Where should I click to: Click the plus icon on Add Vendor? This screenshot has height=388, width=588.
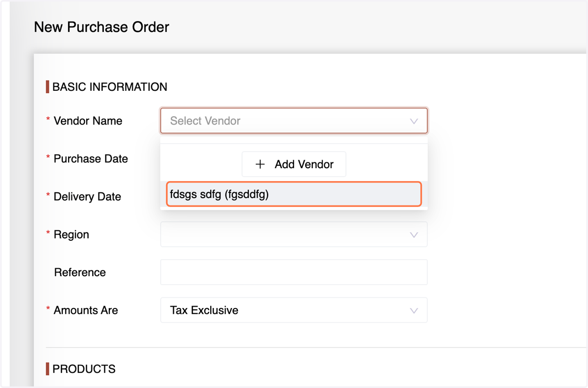click(260, 164)
